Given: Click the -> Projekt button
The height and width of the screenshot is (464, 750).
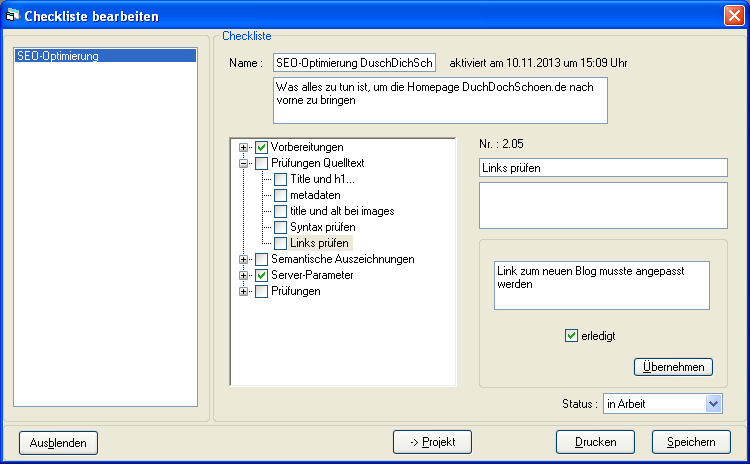Looking at the screenshot, I should (432, 442).
